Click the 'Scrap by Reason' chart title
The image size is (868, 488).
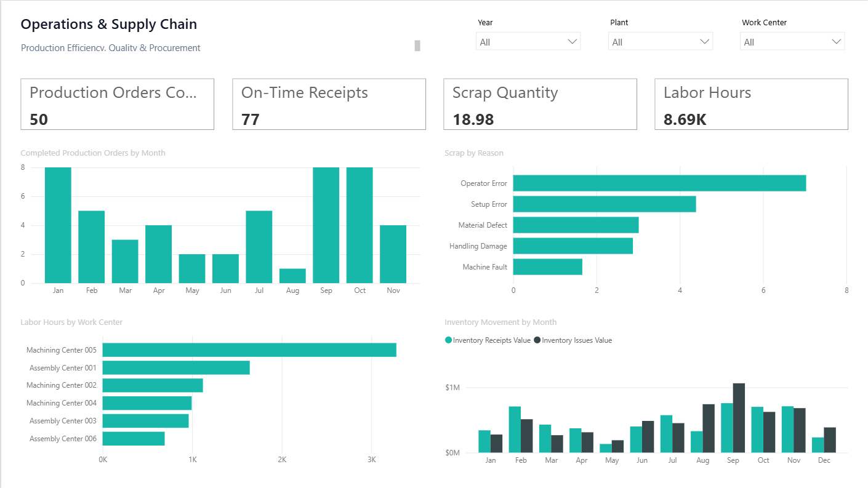[474, 153]
